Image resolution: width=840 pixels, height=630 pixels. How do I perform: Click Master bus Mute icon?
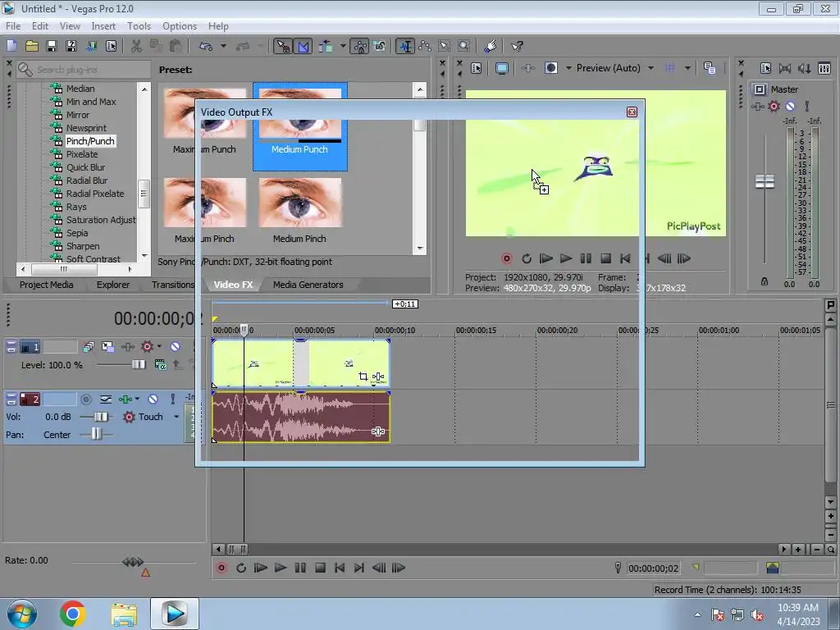pyautogui.click(x=790, y=106)
